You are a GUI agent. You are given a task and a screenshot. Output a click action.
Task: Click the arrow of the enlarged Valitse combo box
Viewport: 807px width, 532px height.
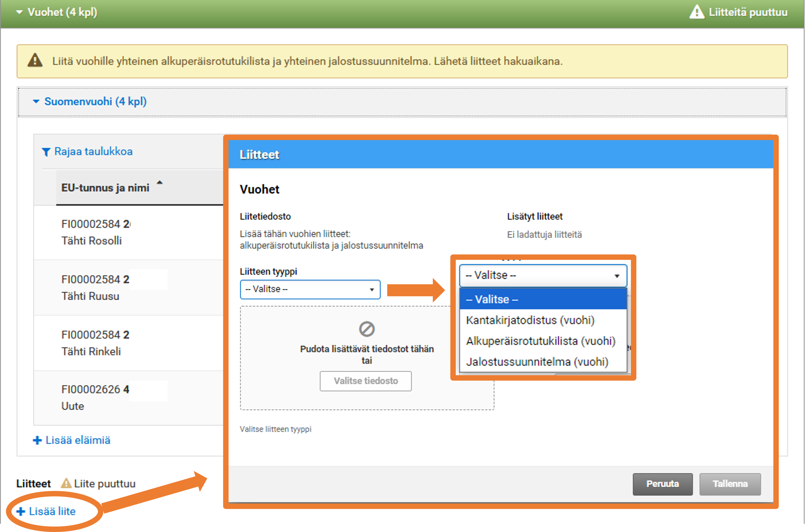pos(617,276)
